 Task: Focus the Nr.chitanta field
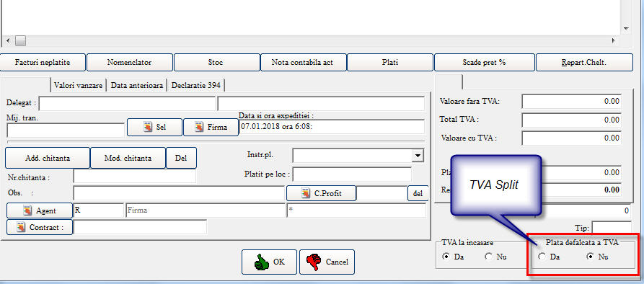[135, 177]
